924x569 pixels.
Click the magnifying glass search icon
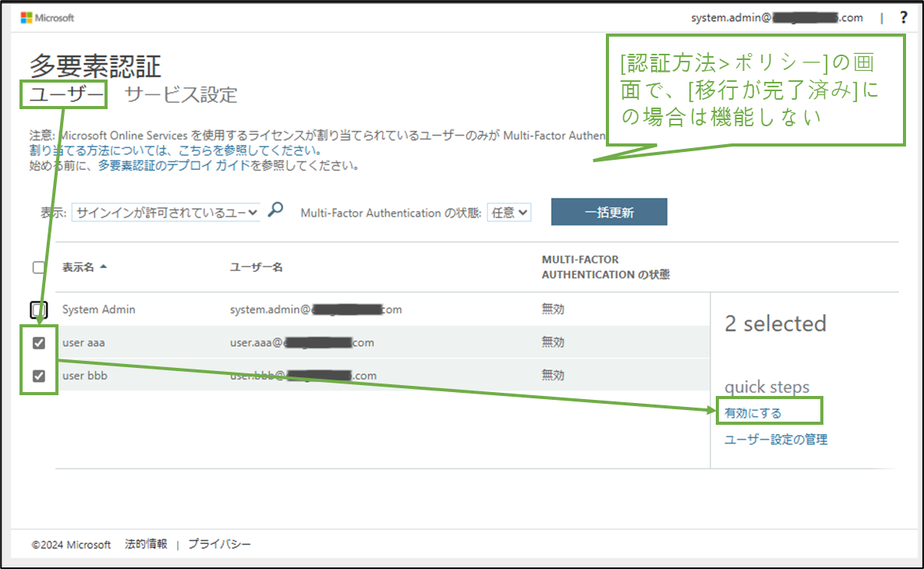point(275,210)
